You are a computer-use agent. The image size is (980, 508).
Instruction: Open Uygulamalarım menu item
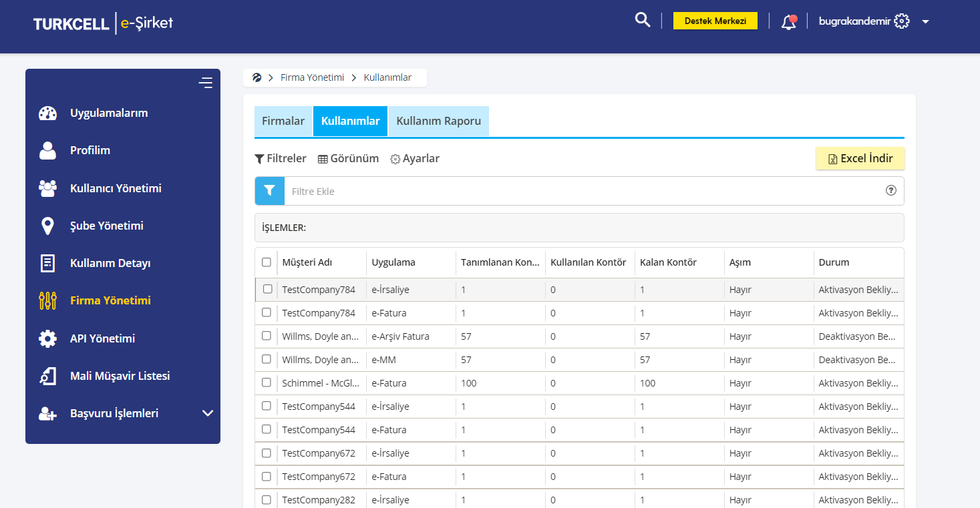coord(109,113)
